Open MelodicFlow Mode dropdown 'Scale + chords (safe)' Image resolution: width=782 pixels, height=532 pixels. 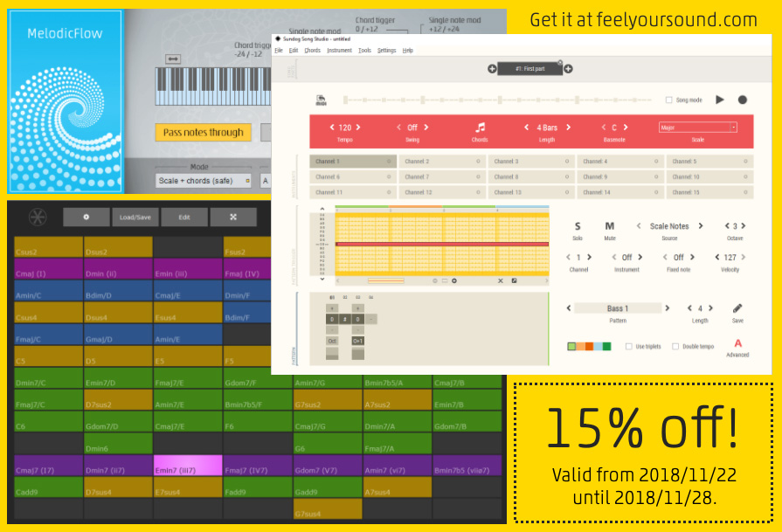[203, 181]
